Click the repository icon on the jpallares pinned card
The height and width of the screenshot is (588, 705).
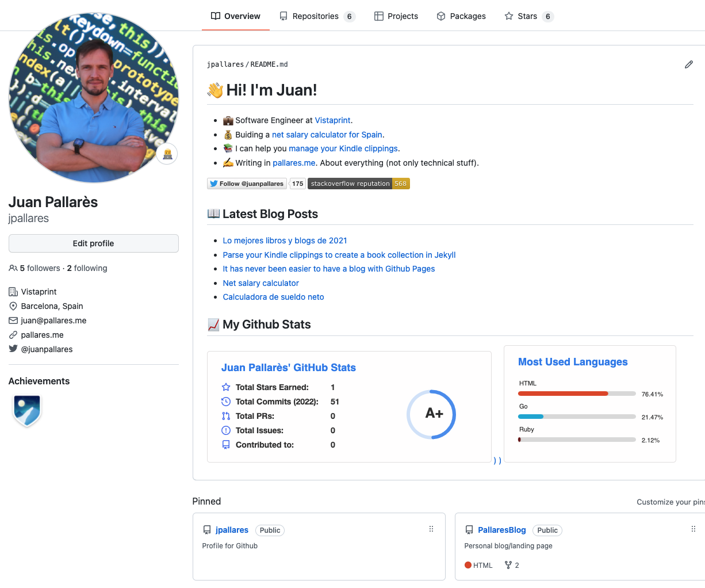click(208, 530)
